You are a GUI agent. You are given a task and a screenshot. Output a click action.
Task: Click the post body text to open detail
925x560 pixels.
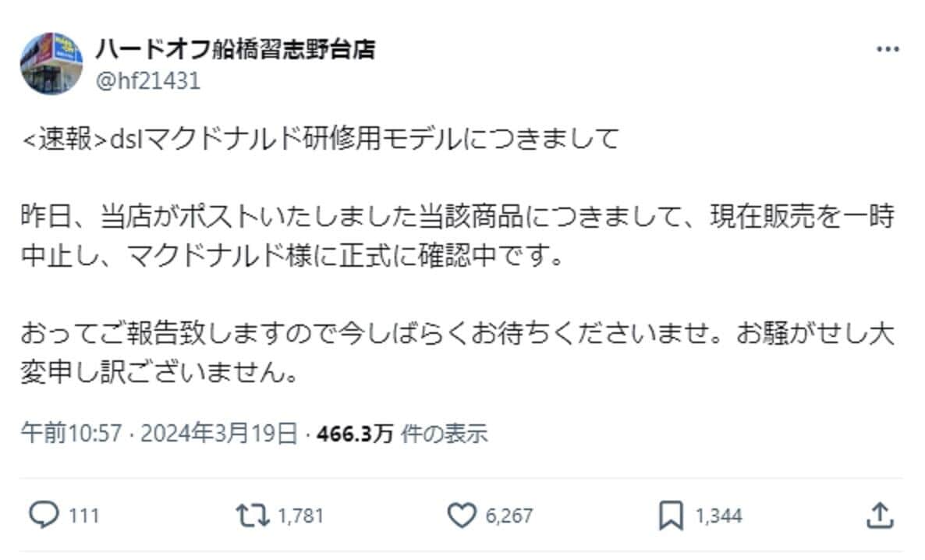tap(390, 234)
